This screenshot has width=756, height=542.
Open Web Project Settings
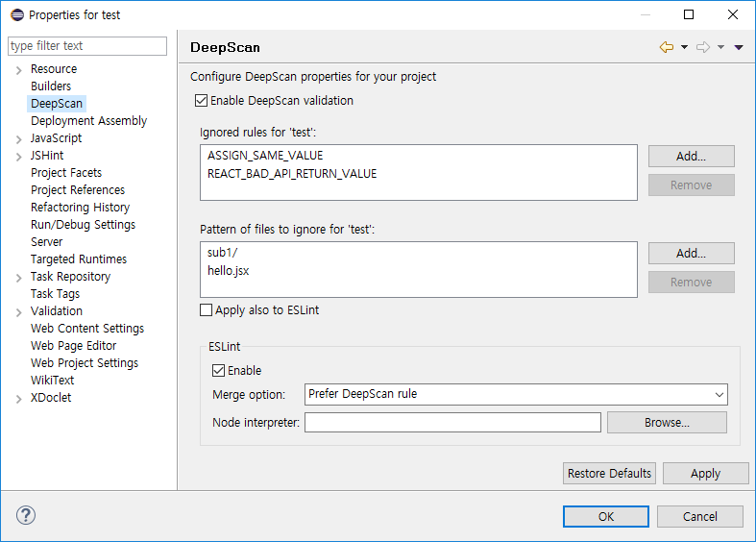pos(85,363)
